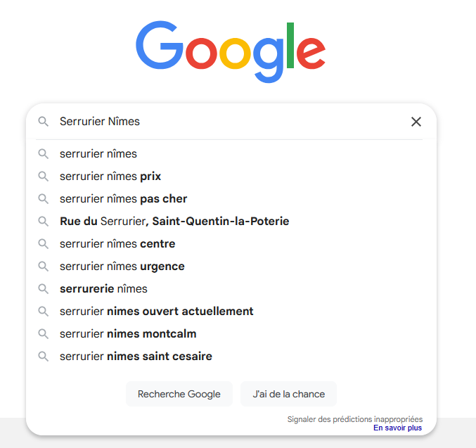Viewport: 476px width, 448px height.
Task: Clear the search box with the X icon
Action: click(x=416, y=122)
